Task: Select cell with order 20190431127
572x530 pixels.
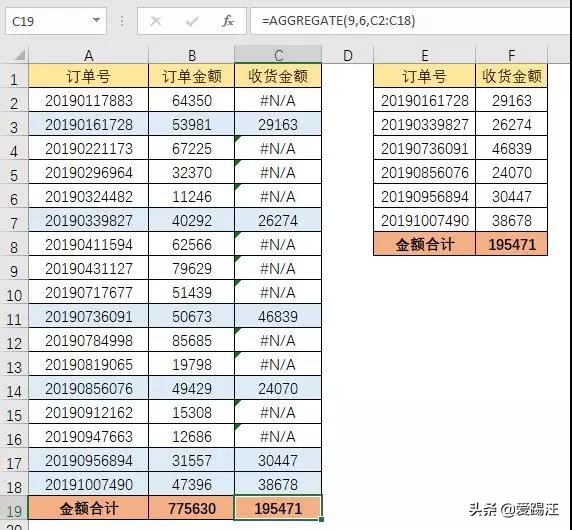Action: click(x=89, y=269)
